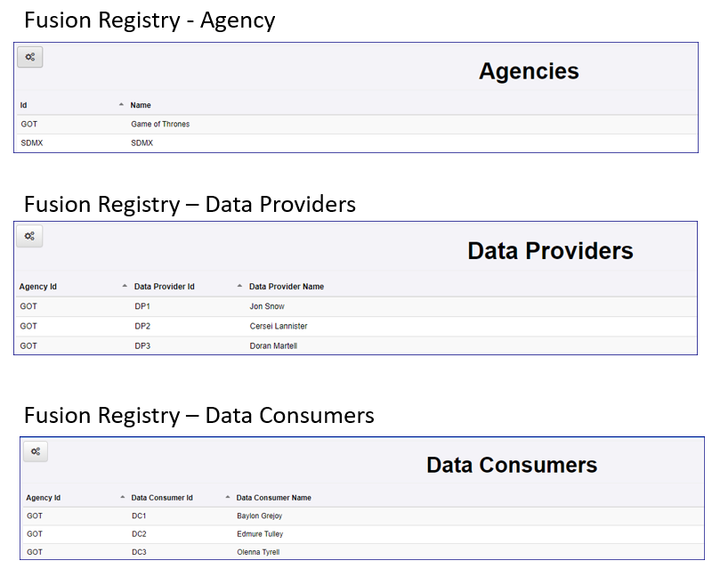Click the gear icon in Data Consumers panel
Viewport: 728px width, 585px height.
pyautogui.click(x=35, y=451)
